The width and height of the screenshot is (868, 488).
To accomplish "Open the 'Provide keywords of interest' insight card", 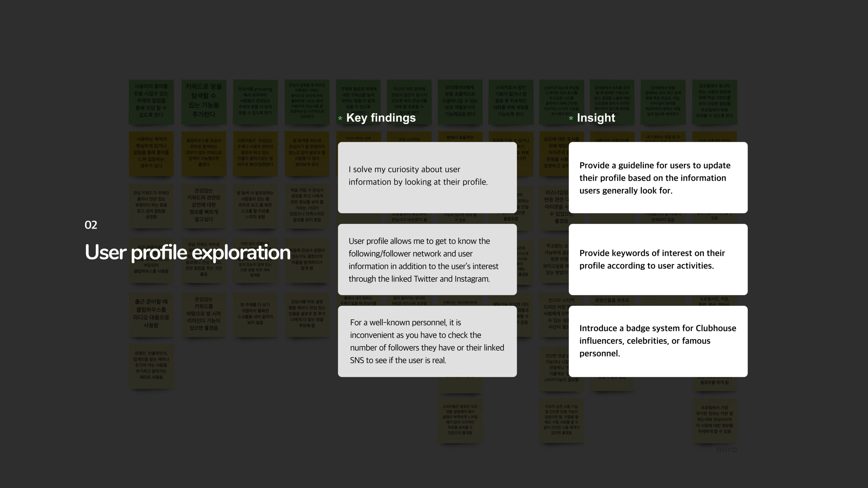I will tap(658, 259).
